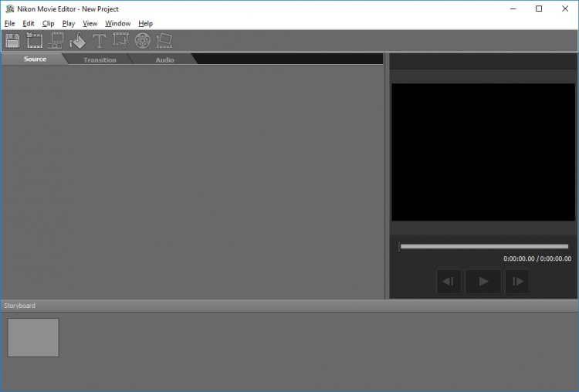Select the paint bucket color clip icon
This screenshot has height=392, width=579.
77,41
